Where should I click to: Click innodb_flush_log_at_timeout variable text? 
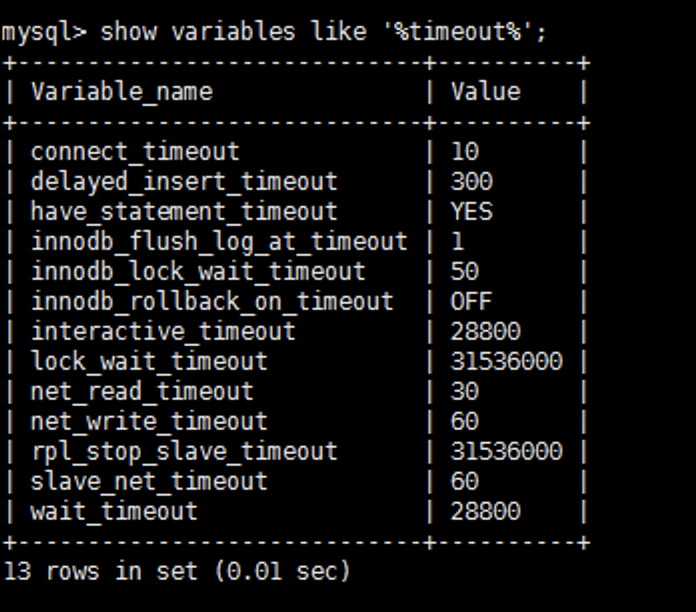pyautogui.click(x=219, y=242)
